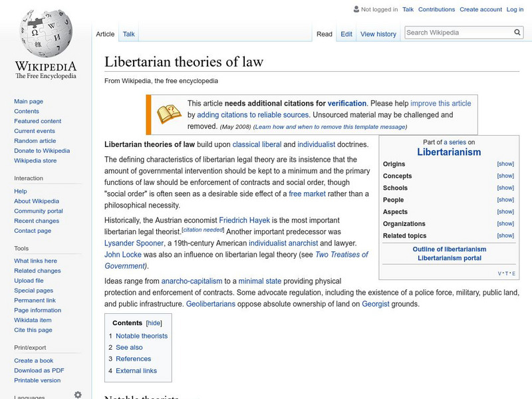This screenshot has width=532, height=399.
Task: Open Recent changes
Action: tap(37, 221)
